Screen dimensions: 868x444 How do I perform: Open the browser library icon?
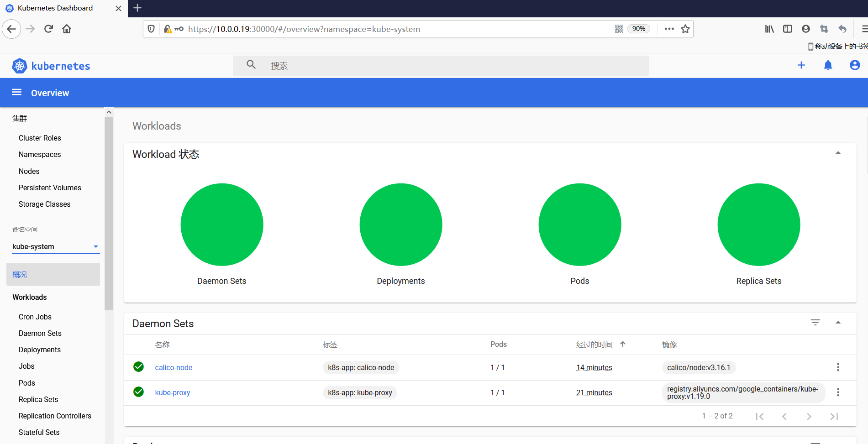769,29
